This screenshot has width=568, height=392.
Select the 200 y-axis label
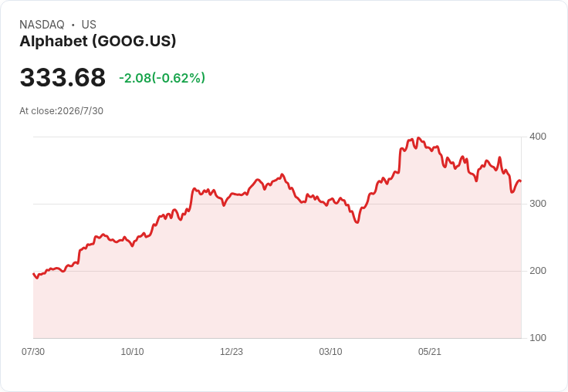tap(538, 271)
